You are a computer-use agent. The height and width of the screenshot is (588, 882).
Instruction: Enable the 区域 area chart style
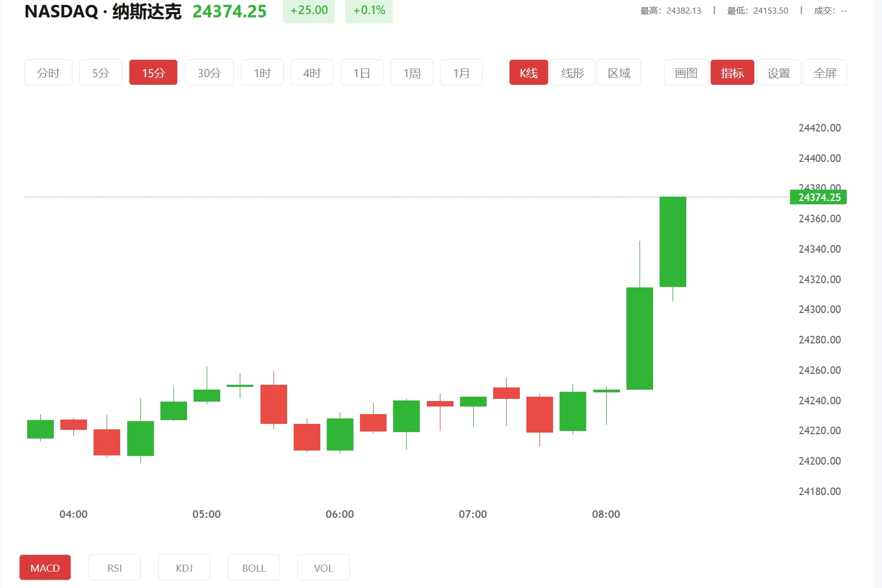point(618,72)
